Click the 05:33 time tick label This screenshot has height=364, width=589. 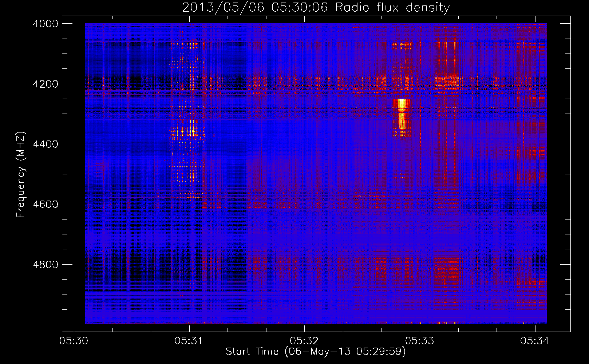pos(420,341)
